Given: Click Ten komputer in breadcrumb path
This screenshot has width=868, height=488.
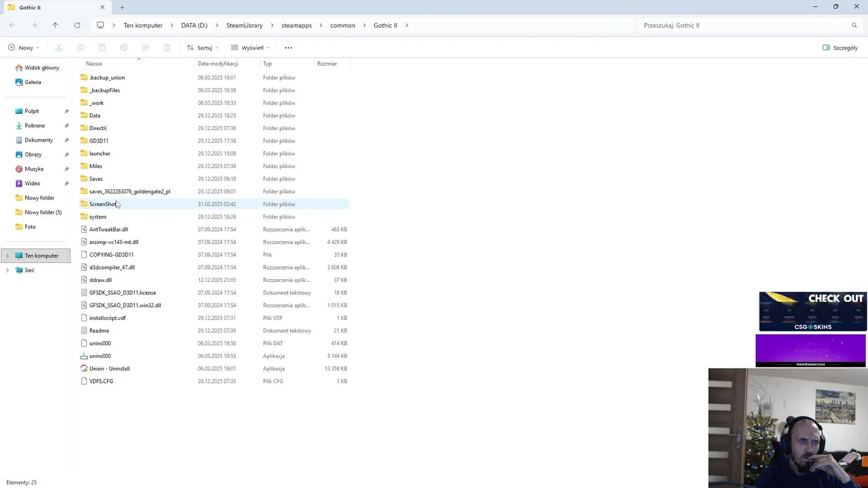Looking at the screenshot, I should pyautogui.click(x=143, y=25).
